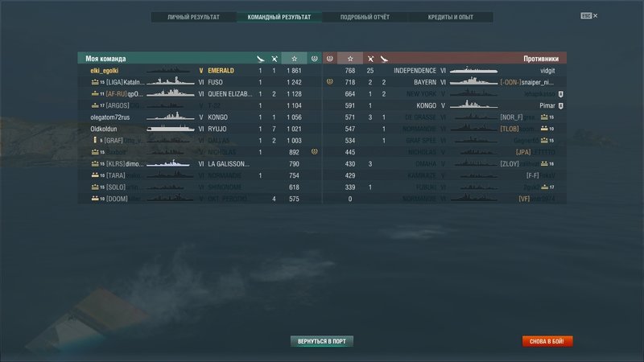Screen dimensions: 644x362
Task: Switch to the Подробный отчёт tab
Action: (x=365, y=17)
